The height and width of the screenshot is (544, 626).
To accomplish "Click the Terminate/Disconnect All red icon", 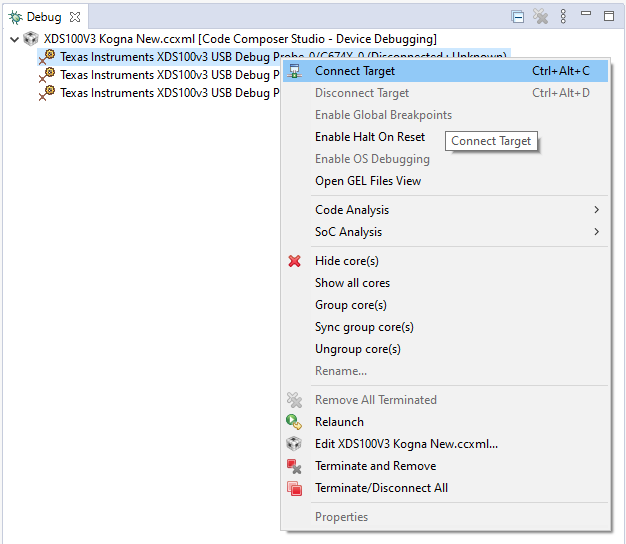I will point(295,488).
